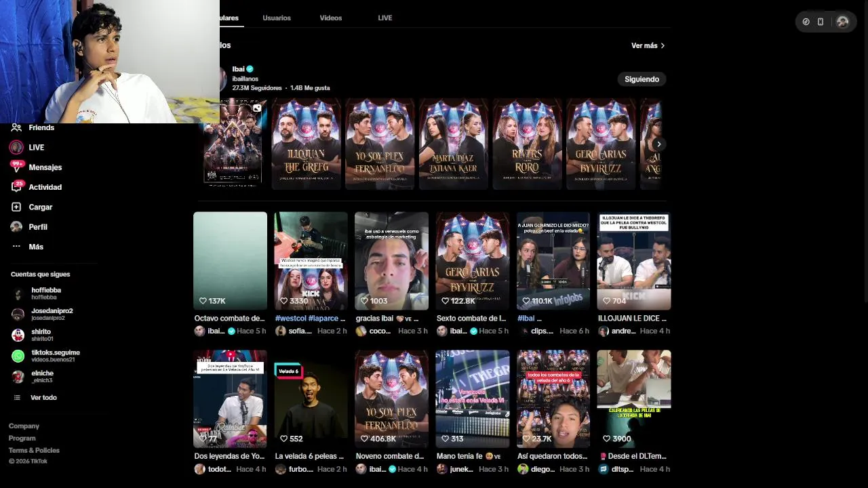Open the Noveno combate video thumbnail
The height and width of the screenshot is (488, 868).
click(391, 399)
